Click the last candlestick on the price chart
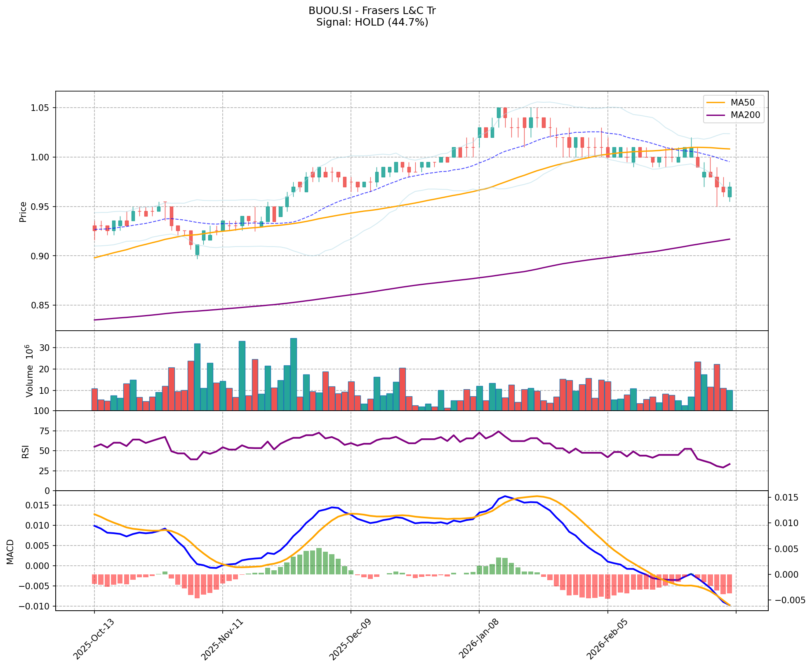 (x=729, y=192)
